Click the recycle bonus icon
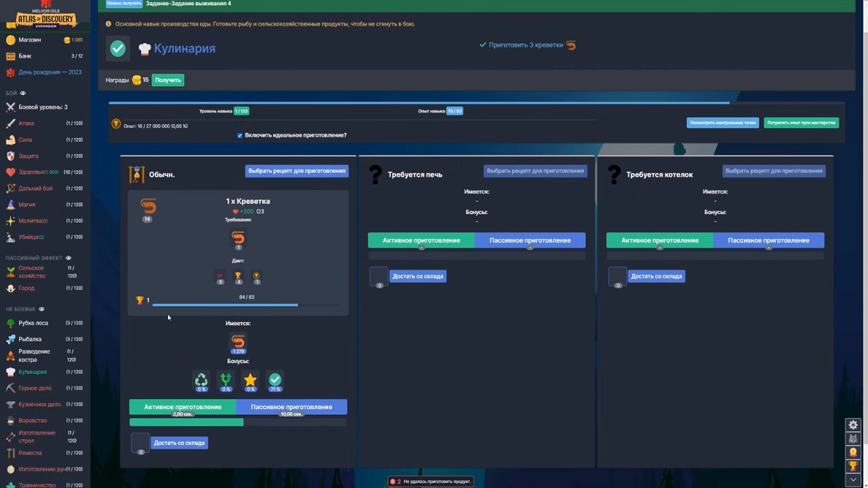868x488 pixels. click(x=201, y=380)
